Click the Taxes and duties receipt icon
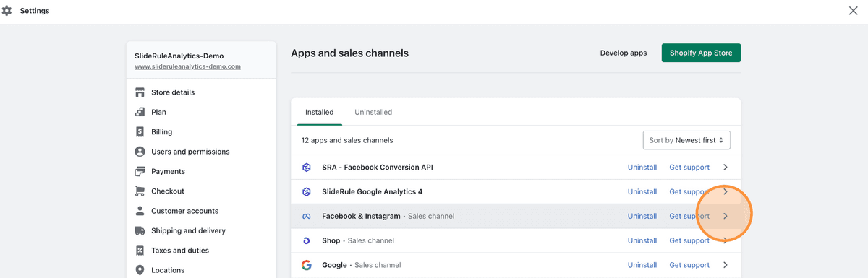The height and width of the screenshot is (278, 868). click(x=140, y=251)
